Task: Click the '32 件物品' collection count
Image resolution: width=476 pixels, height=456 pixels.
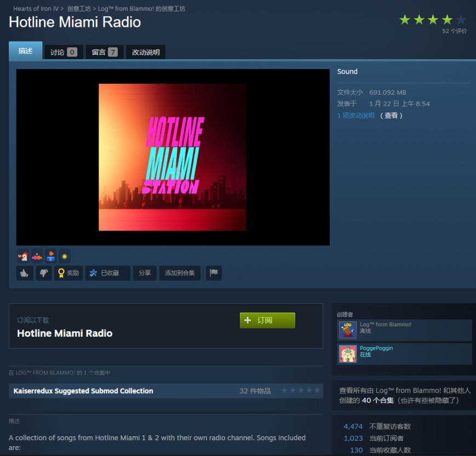Action: point(255,391)
